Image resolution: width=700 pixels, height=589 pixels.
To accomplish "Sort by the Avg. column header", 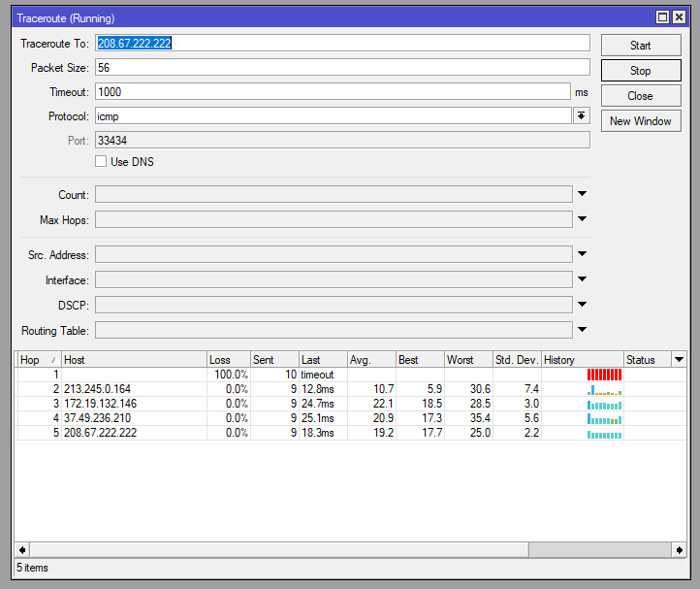I will coord(372,360).
